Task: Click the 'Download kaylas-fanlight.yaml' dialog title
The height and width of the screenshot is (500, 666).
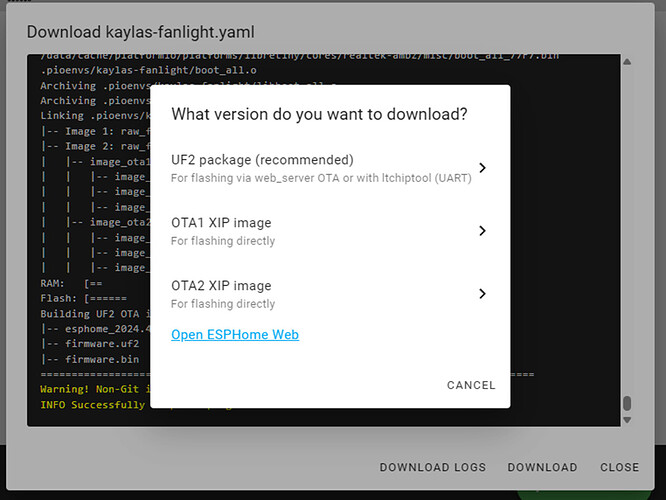Action: pos(141,32)
